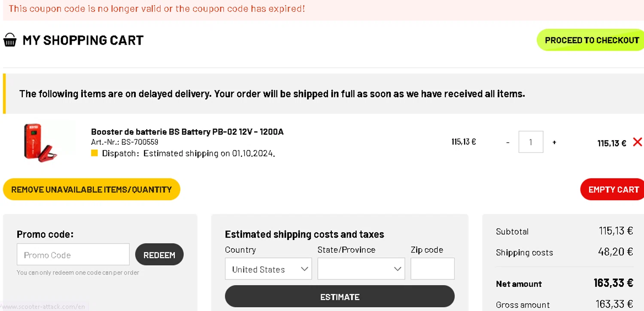The width and height of the screenshot is (644, 311).
Task: Open the Booster de batterie product link
Action: point(187,131)
